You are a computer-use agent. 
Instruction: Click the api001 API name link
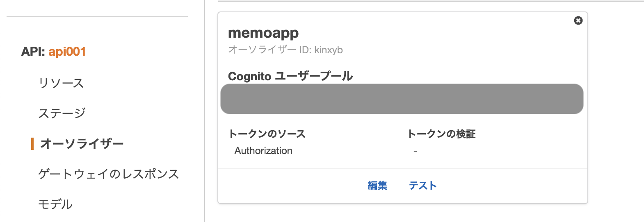(x=67, y=52)
